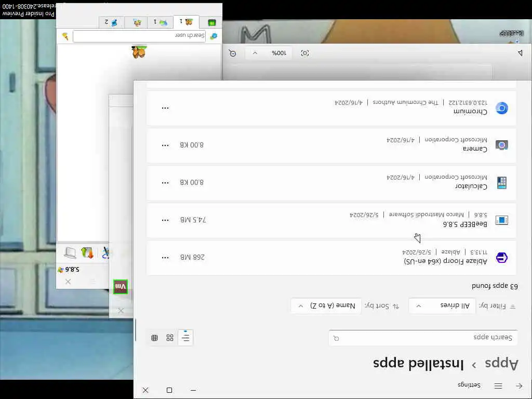The image size is (532, 399).
Task: Click the Search user field in BeeBEEP
Action: (139, 36)
